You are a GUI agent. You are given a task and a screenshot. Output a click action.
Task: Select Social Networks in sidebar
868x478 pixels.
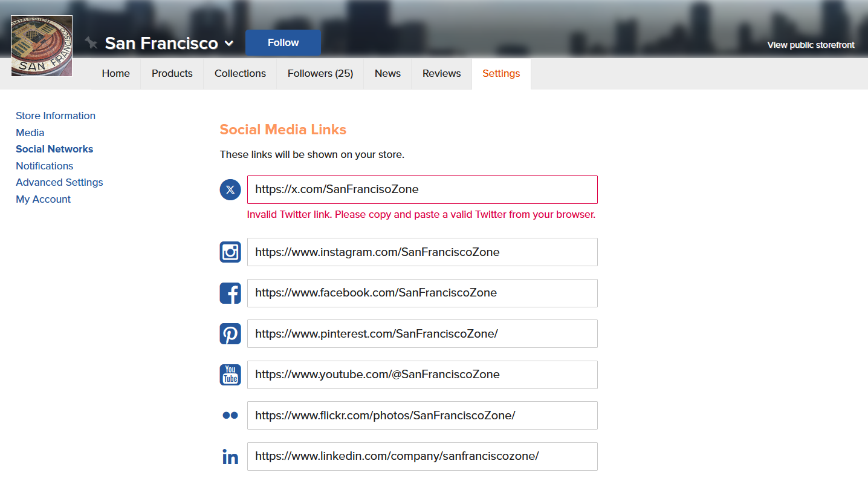coord(54,149)
